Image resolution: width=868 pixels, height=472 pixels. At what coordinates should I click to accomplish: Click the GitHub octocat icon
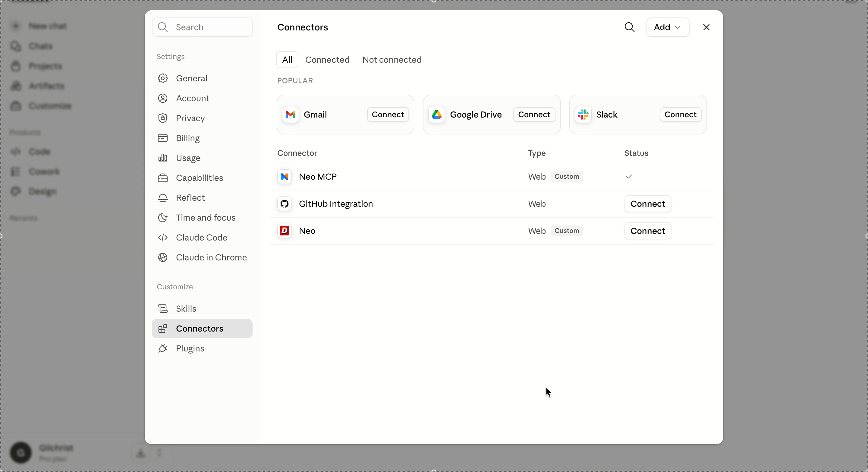click(x=285, y=204)
